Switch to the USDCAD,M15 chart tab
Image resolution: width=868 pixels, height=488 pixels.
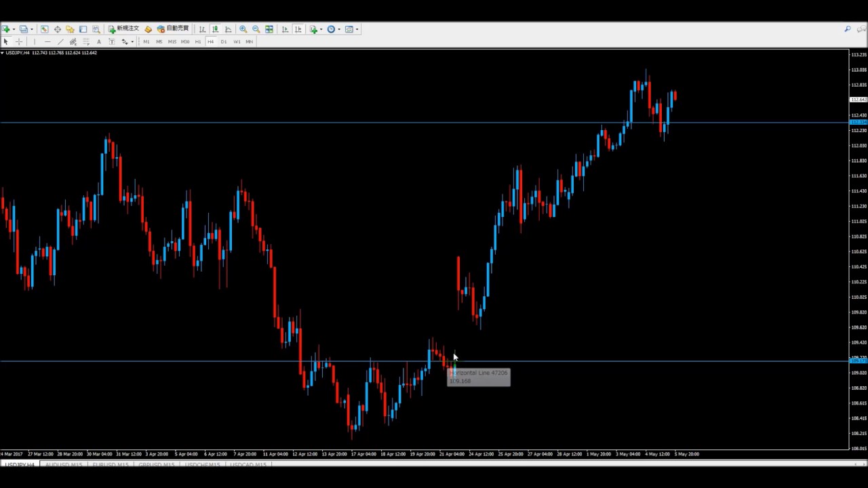248,465
